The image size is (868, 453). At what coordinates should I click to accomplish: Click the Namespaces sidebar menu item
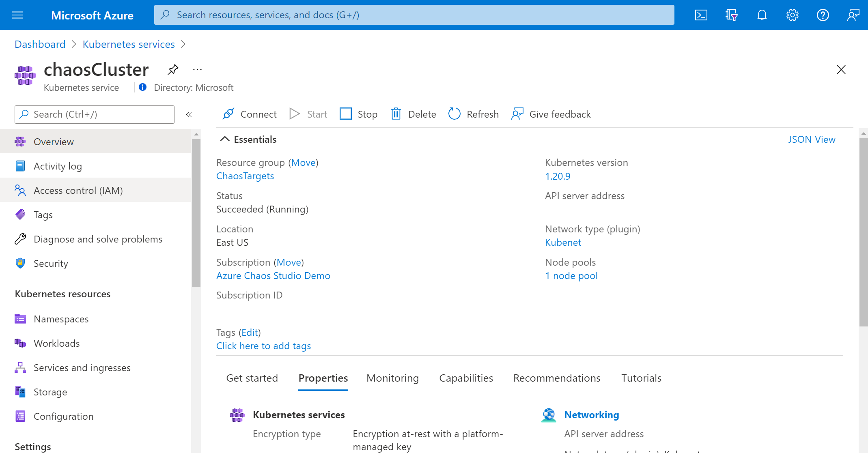point(60,319)
